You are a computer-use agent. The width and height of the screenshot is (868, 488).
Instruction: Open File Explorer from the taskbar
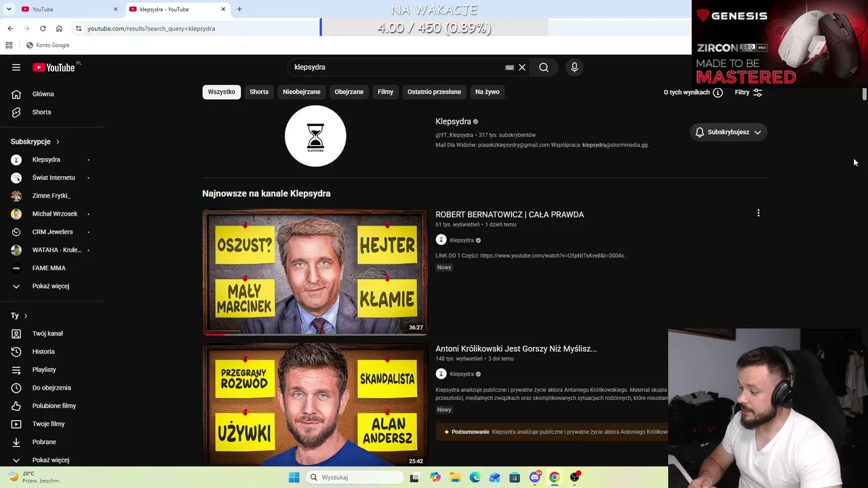point(455,477)
